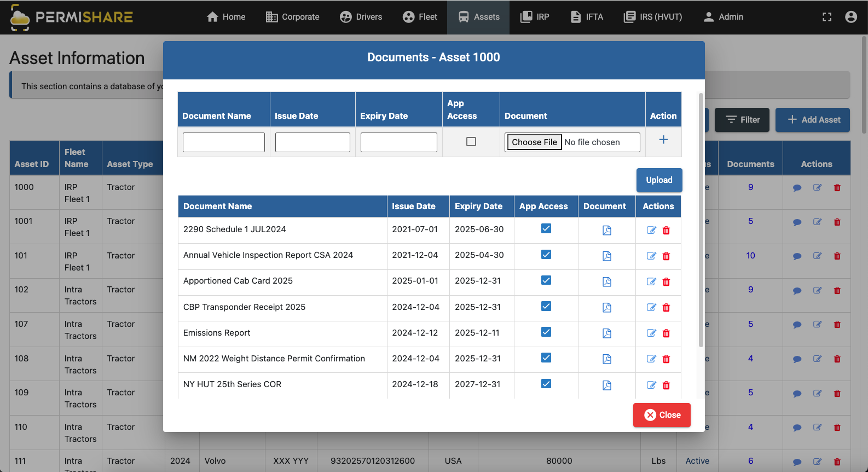
Task: Click the PermiShare logo
Action: pyautogui.click(x=71, y=17)
